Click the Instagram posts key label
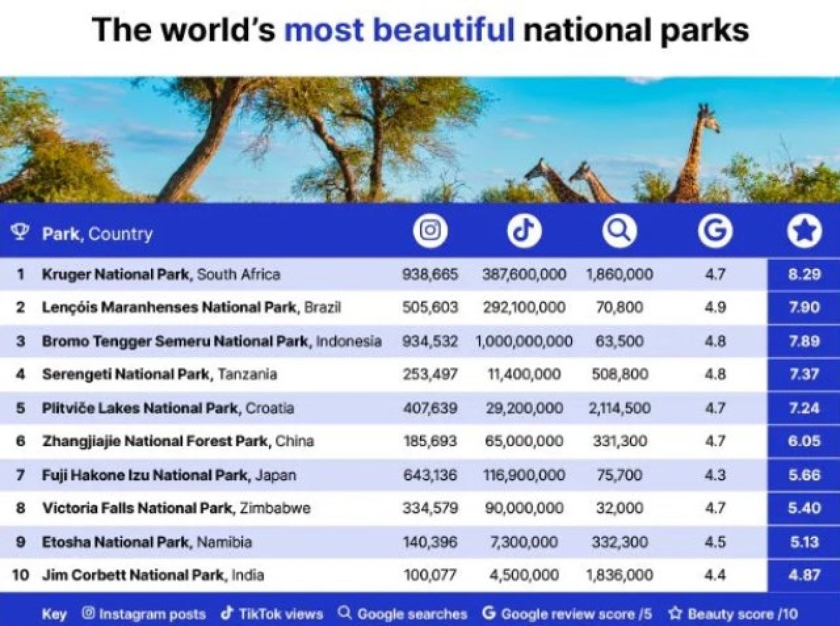The image size is (840, 626). coord(152,614)
